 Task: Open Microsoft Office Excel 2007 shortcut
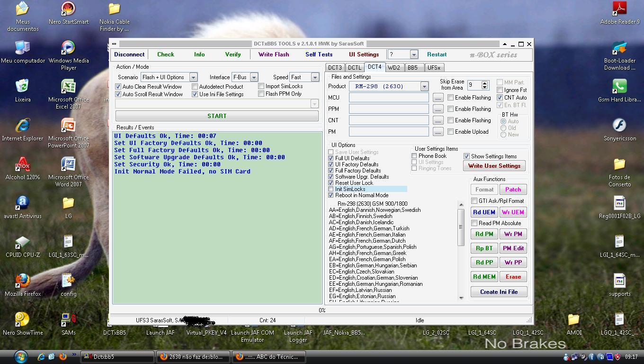(68, 94)
